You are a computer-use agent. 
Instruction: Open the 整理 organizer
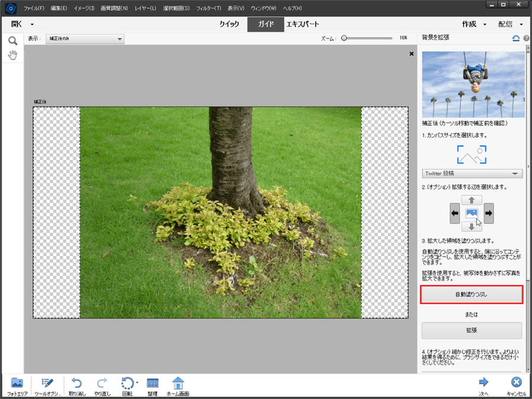coord(152,384)
